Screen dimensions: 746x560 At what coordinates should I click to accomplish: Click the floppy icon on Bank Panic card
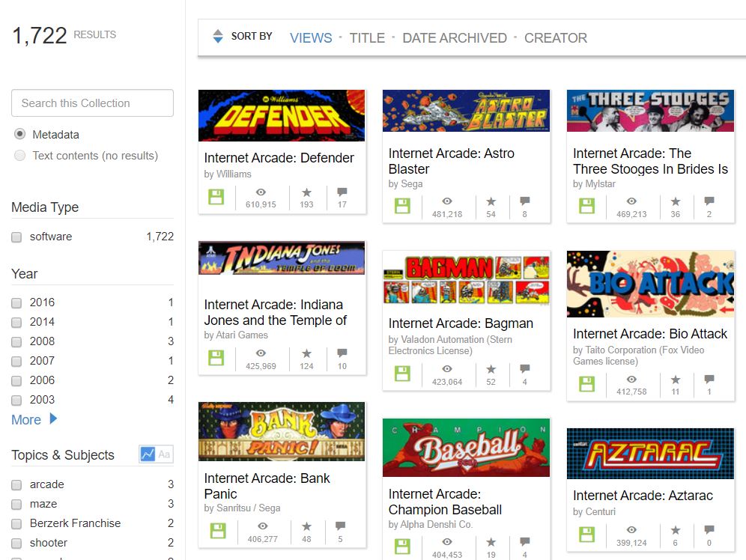click(219, 531)
